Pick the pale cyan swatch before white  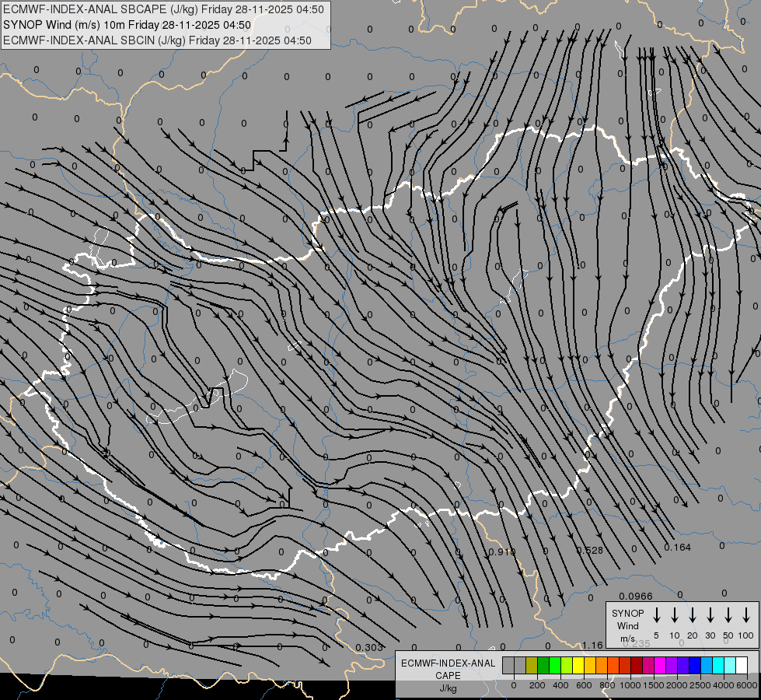730,665
